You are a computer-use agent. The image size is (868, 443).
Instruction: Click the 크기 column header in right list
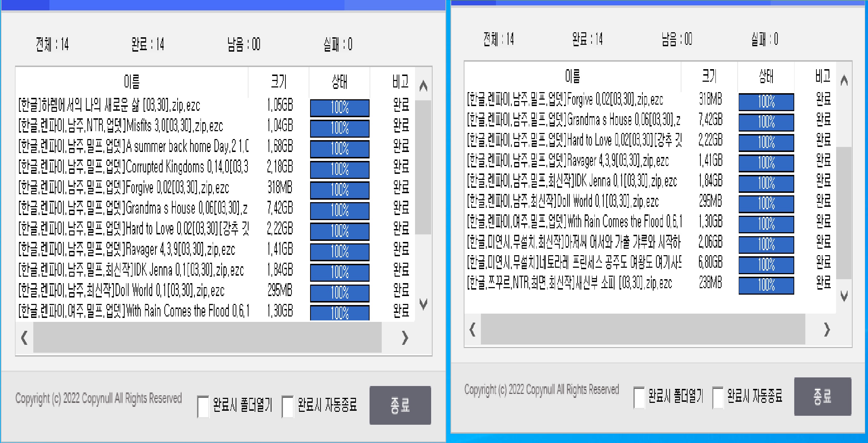tap(709, 76)
